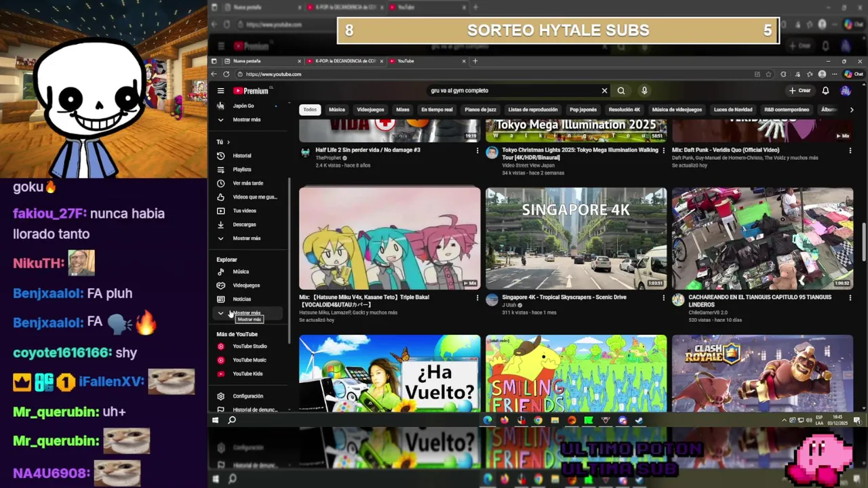Reload the page with browser refresh icon

pos(226,75)
